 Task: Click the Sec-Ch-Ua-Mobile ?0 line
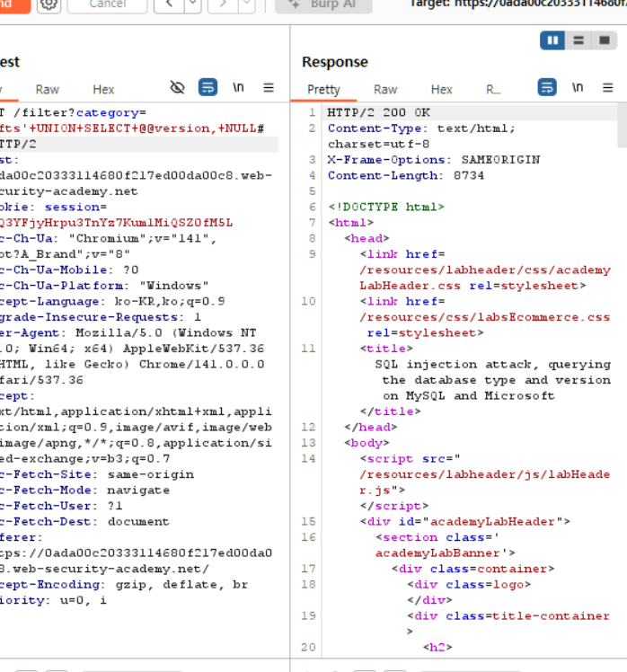coord(69,270)
